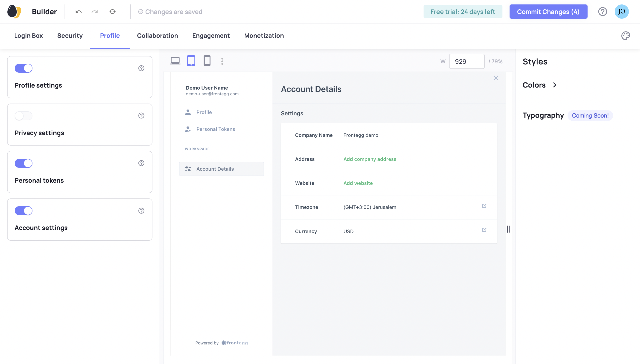Viewport: 640px width, 364px height.
Task: Switch preview to mobile phone view
Action: 207,61
